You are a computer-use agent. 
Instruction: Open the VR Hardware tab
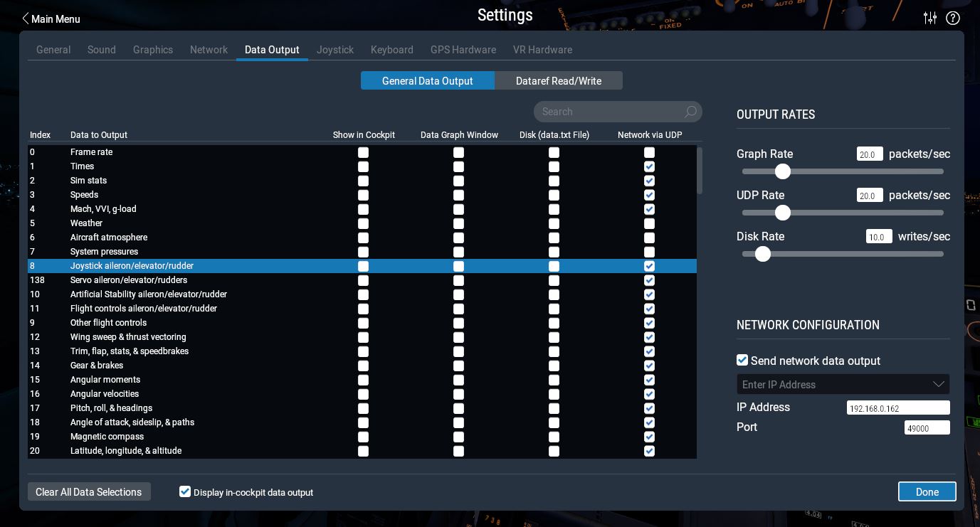[542, 50]
